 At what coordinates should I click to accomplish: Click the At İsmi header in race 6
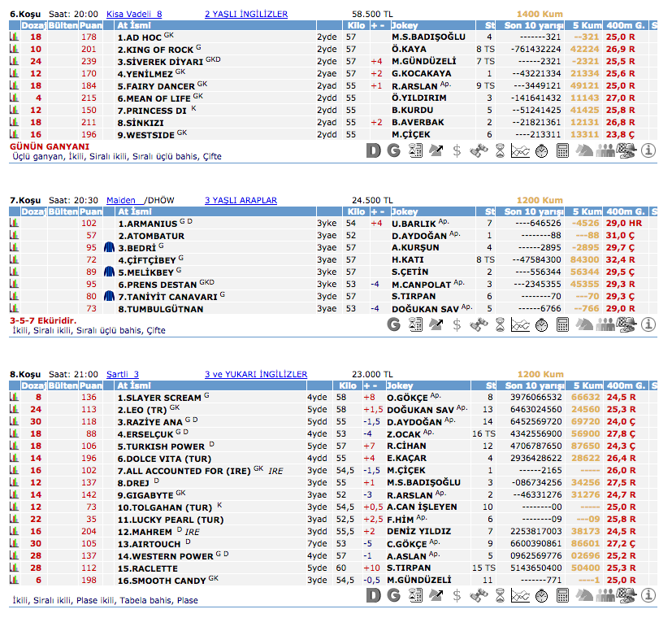(x=135, y=26)
